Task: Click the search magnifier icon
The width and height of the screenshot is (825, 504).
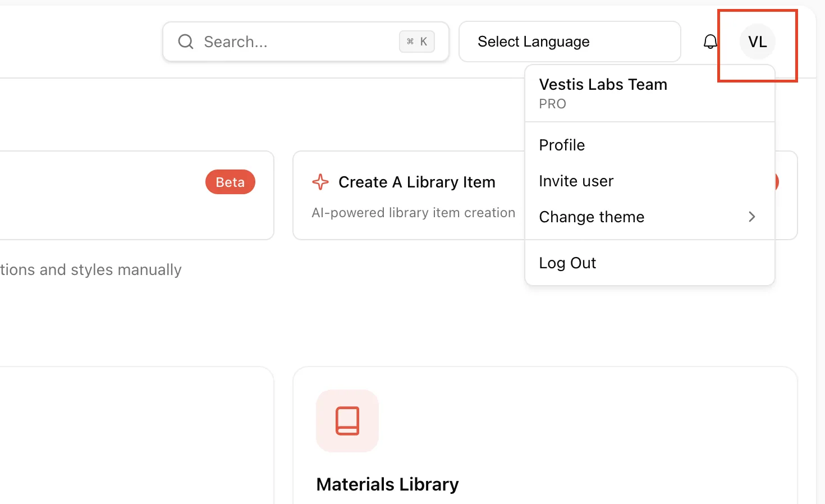Action: click(185, 42)
